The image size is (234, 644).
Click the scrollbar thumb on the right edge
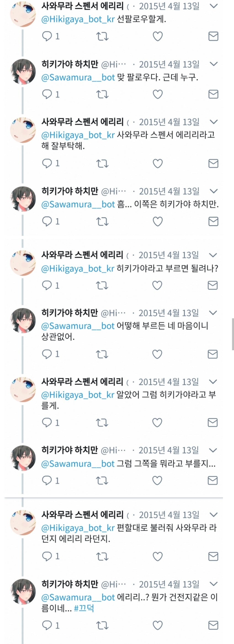click(x=233, y=334)
